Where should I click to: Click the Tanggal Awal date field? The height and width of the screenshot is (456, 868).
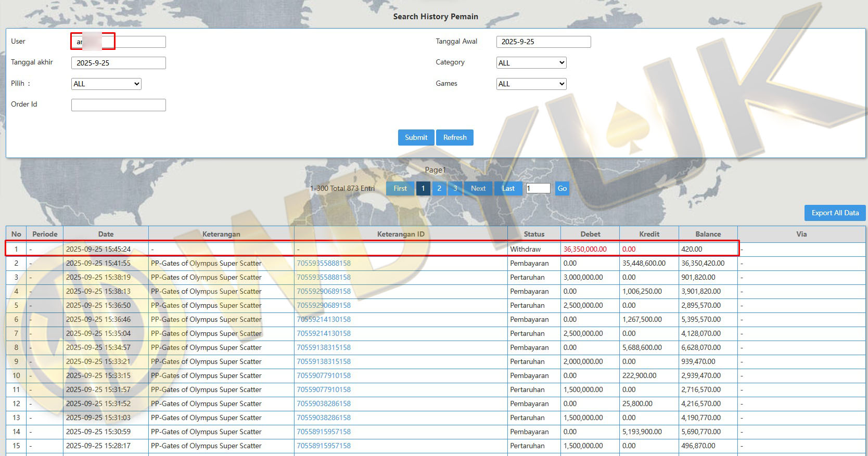click(543, 42)
